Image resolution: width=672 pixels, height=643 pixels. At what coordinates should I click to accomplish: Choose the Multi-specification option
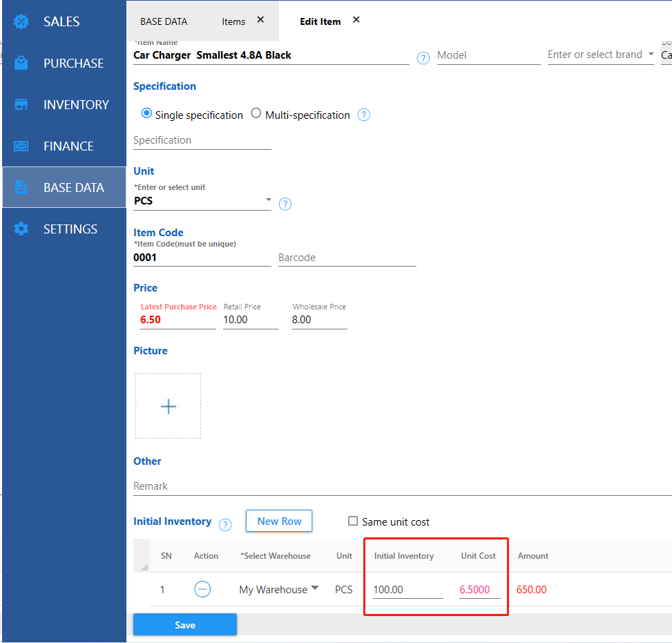pyautogui.click(x=256, y=114)
